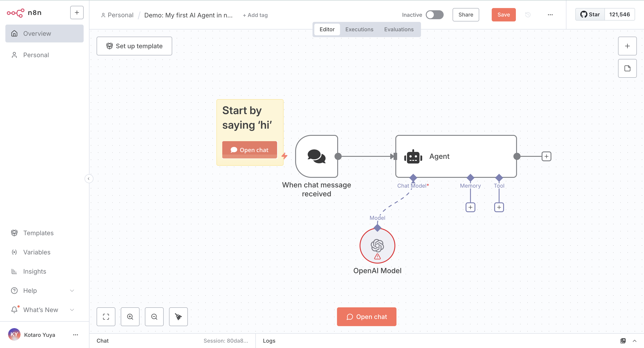Click the Set up template button
Viewport: 644px width, 348px height.
tap(134, 46)
